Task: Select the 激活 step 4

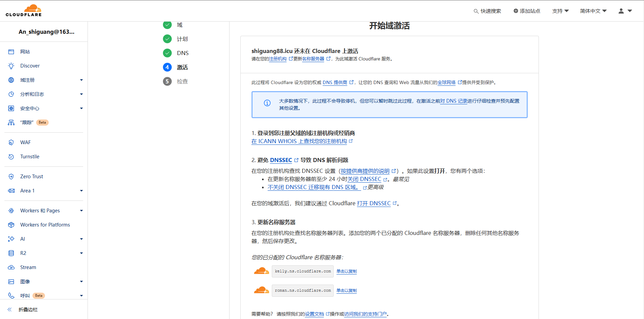Action: [x=175, y=67]
